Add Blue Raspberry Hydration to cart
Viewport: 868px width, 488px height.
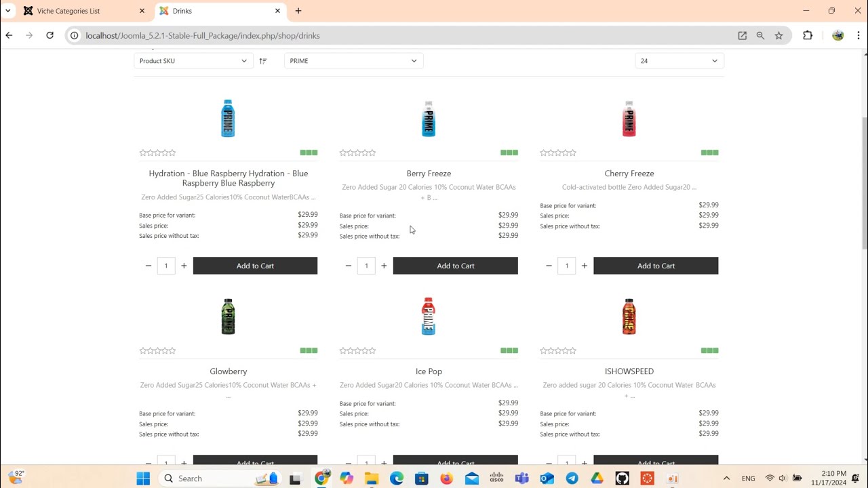tap(255, 266)
